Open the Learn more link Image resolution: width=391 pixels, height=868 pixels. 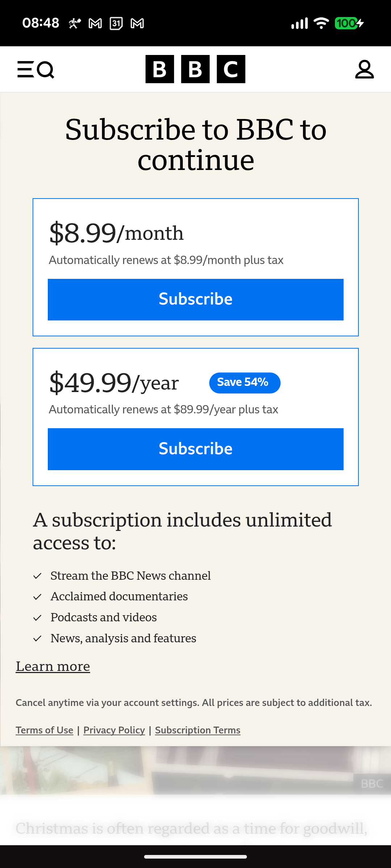click(53, 666)
